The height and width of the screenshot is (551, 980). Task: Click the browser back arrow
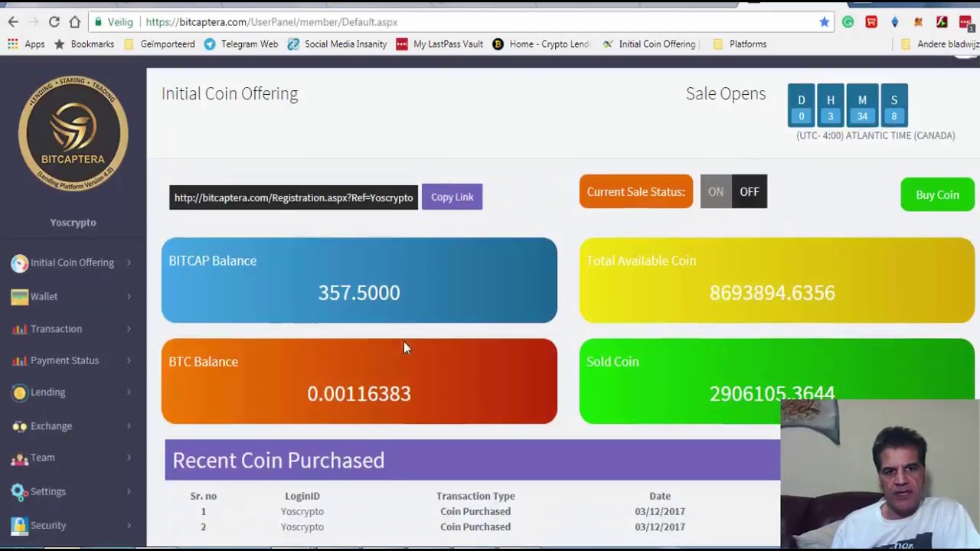click(13, 22)
